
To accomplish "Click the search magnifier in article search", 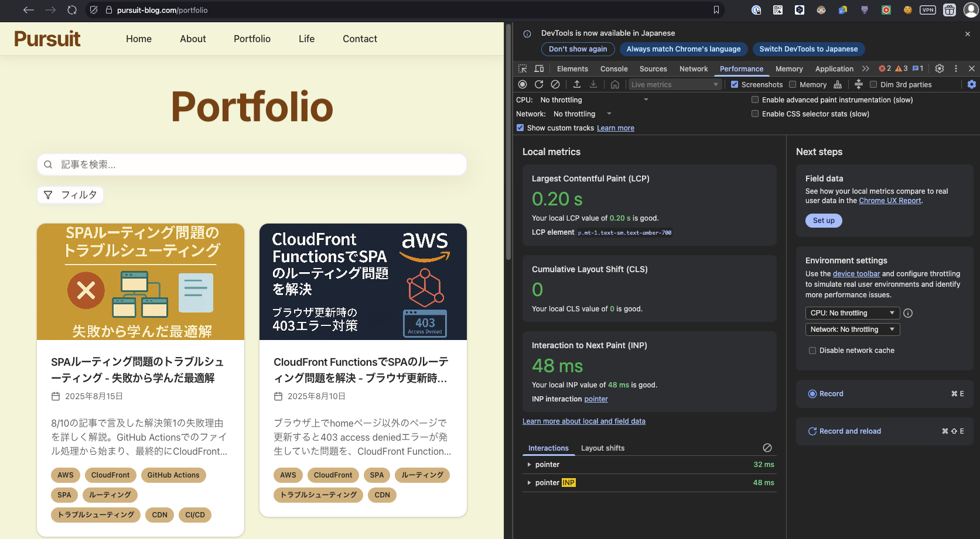I will pyautogui.click(x=48, y=164).
